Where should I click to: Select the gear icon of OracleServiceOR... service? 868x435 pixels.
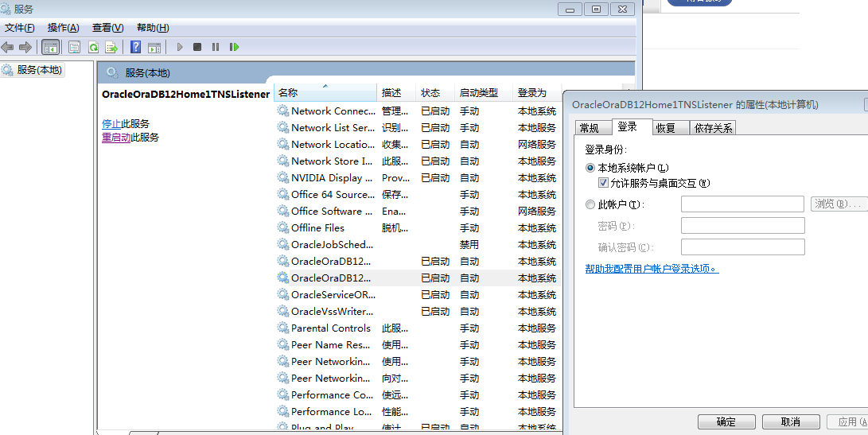[283, 294]
